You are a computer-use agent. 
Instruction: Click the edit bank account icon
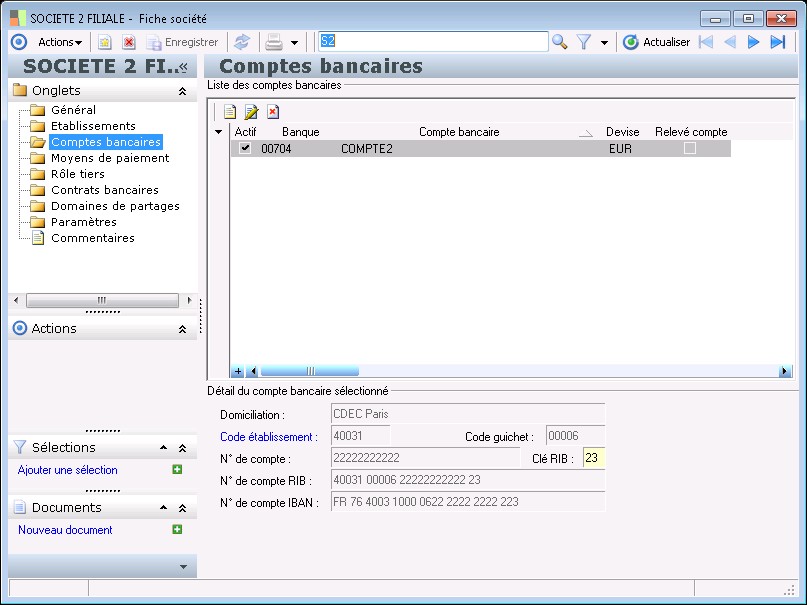(251, 112)
